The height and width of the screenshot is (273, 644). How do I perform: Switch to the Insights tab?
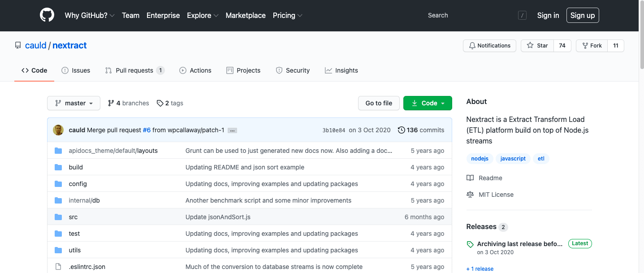pos(341,70)
